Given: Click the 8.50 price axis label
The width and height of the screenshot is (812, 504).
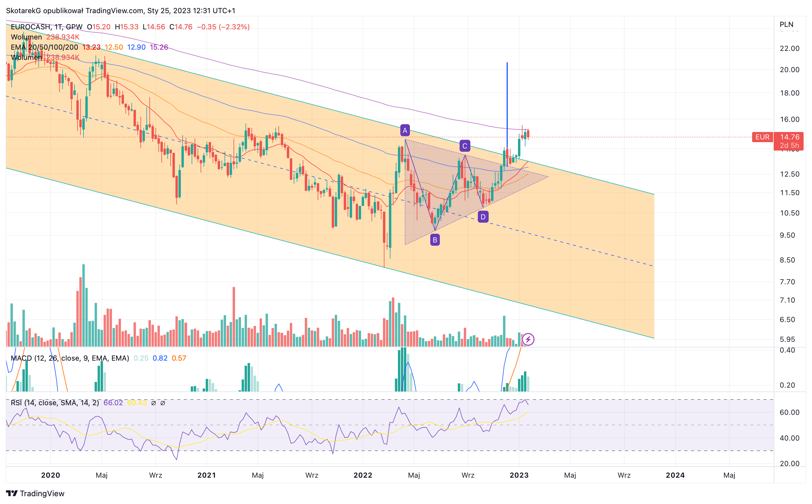Looking at the screenshot, I should pos(787,260).
